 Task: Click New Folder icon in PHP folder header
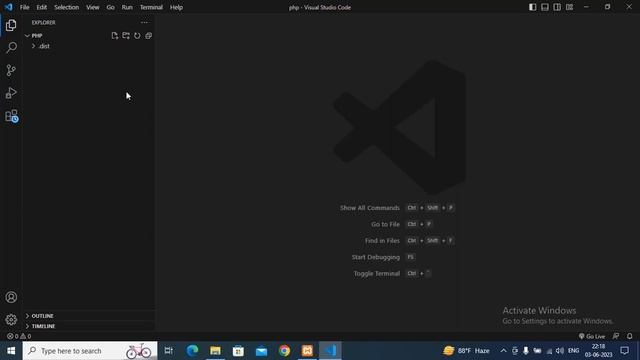tap(126, 36)
